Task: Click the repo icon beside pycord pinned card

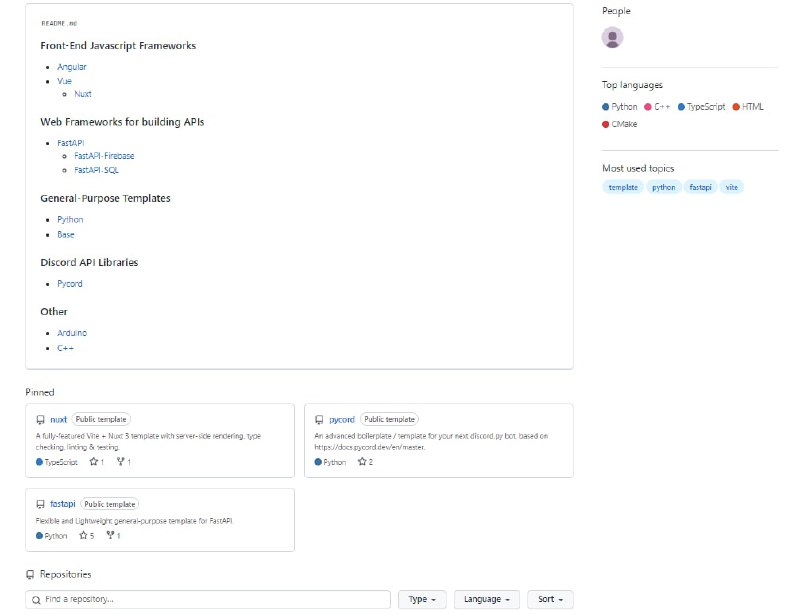Action: click(x=319, y=420)
